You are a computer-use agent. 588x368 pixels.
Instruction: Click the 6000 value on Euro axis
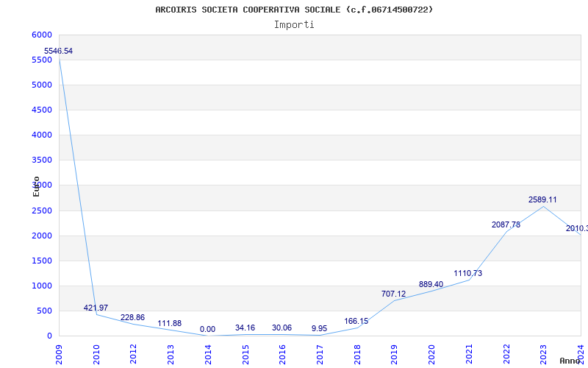42,35
